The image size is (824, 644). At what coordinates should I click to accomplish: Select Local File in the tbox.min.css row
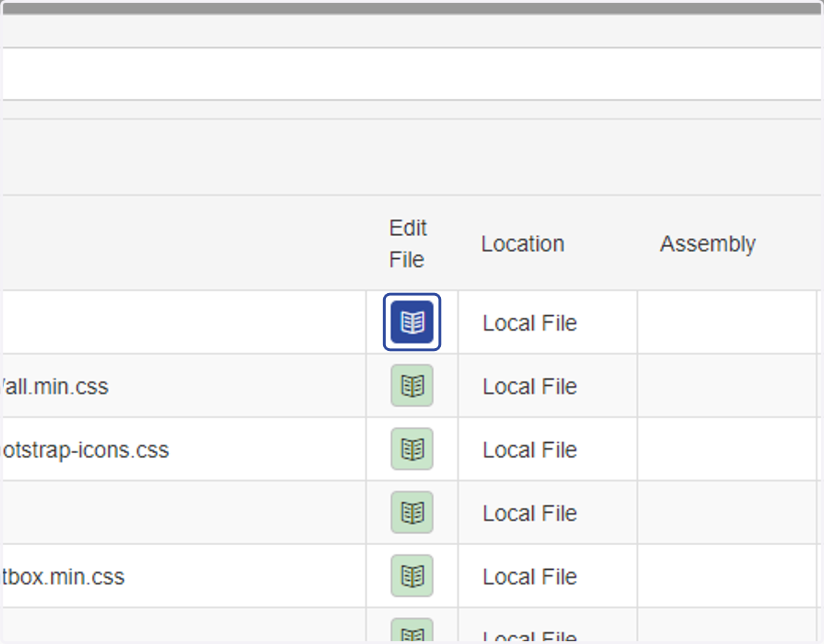529,577
